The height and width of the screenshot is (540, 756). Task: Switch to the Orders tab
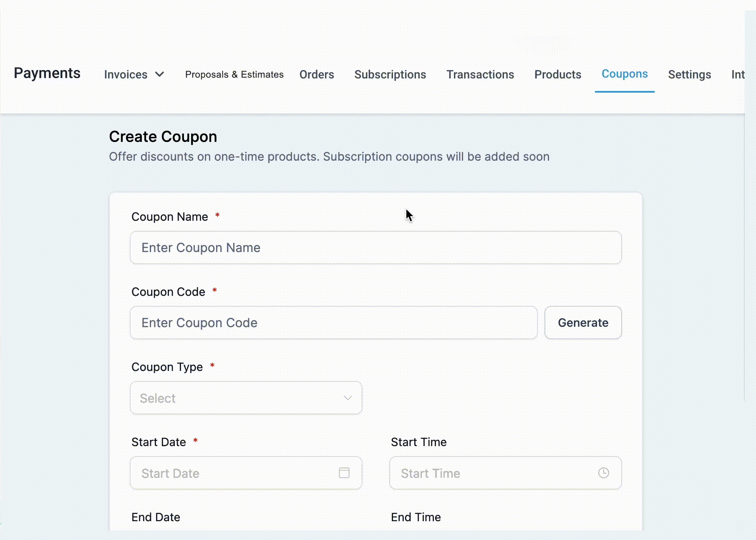pyautogui.click(x=317, y=74)
